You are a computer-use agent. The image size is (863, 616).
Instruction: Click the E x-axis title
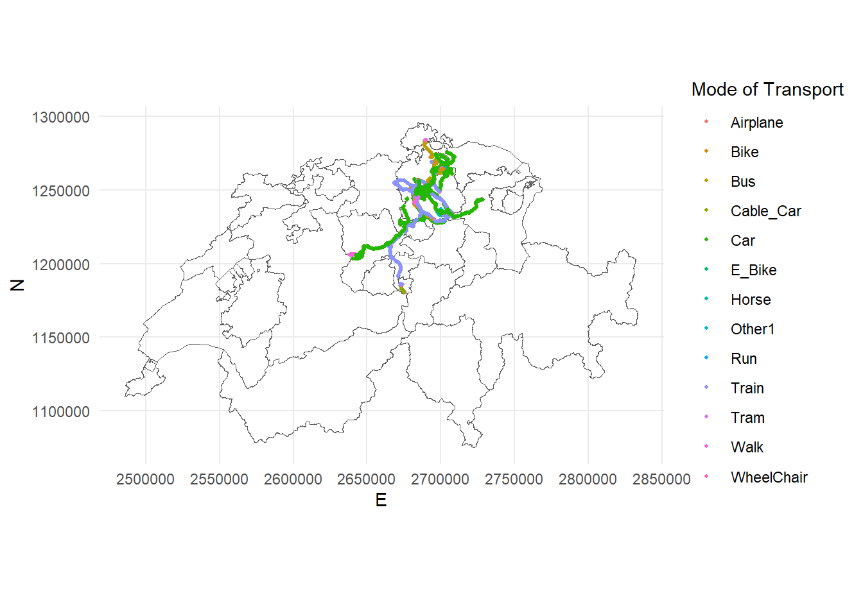[x=381, y=500]
